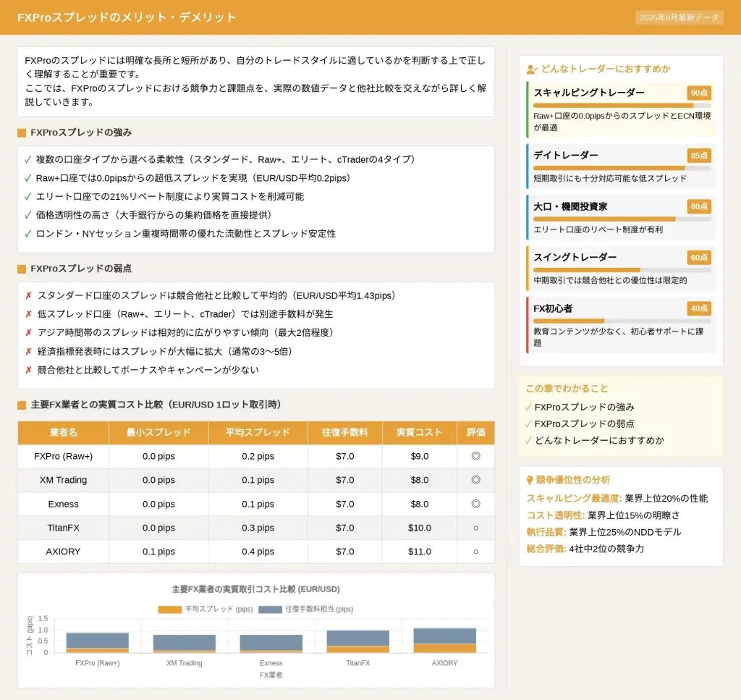Click the circle rating in the AXIORY row
The image size is (741, 700).
coord(475,552)
